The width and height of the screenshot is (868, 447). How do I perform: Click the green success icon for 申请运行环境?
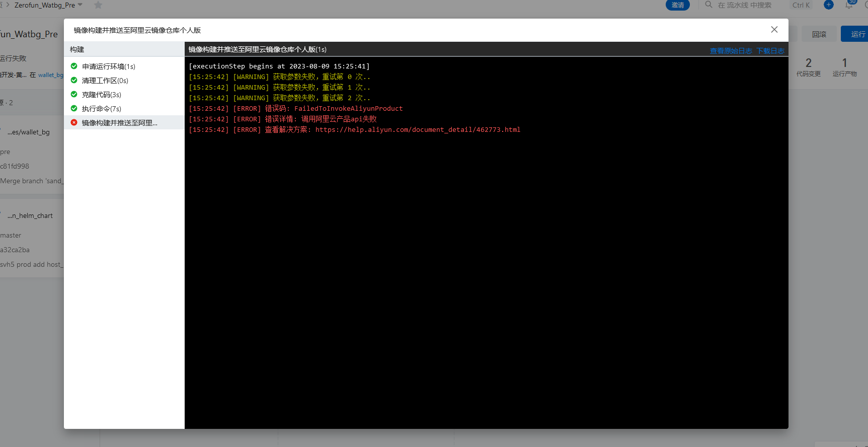tap(74, 66)
